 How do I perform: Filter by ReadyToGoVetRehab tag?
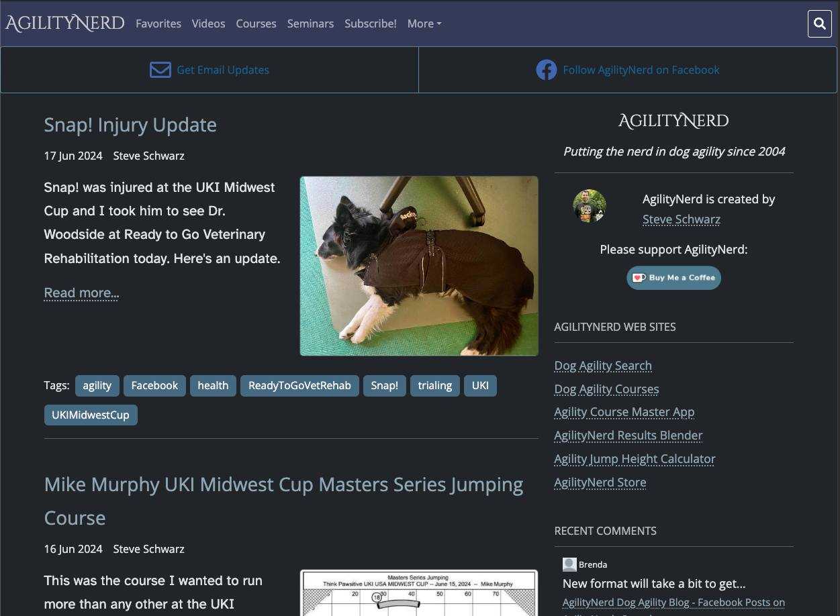[x=299, y=385]
